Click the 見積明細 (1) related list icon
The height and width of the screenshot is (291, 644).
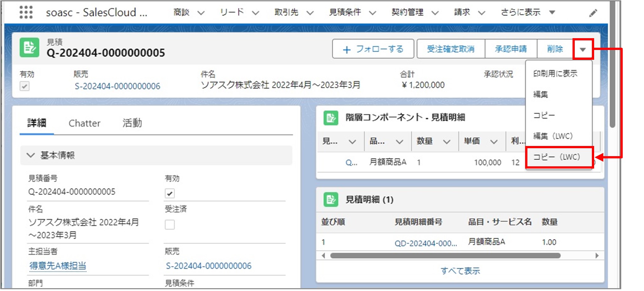331,200
